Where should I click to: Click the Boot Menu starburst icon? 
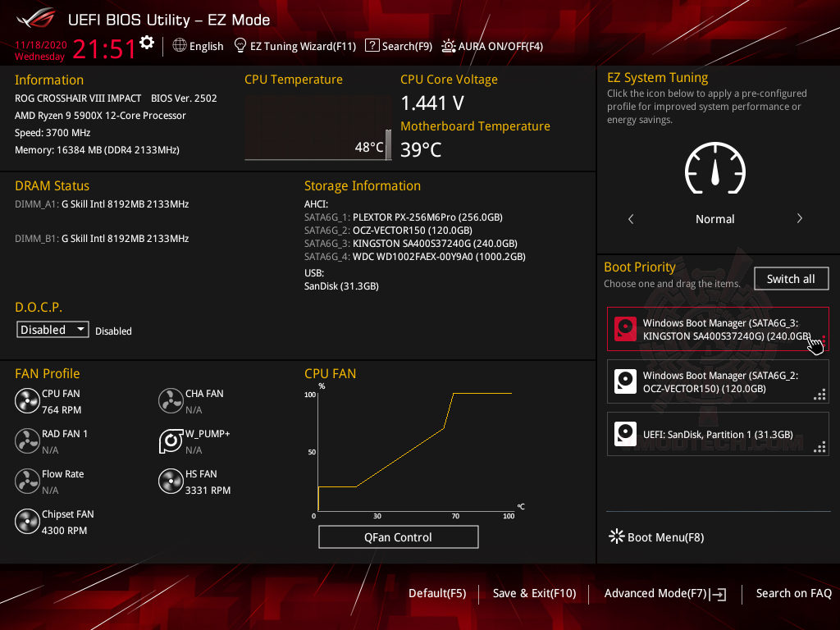click(617, 536)
